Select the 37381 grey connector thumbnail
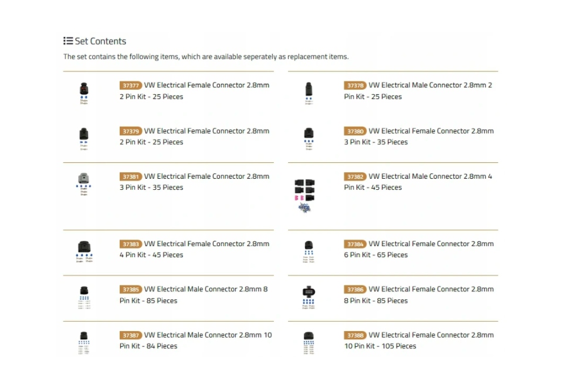This screenshot has height=392, width=569. click(83, 183)
